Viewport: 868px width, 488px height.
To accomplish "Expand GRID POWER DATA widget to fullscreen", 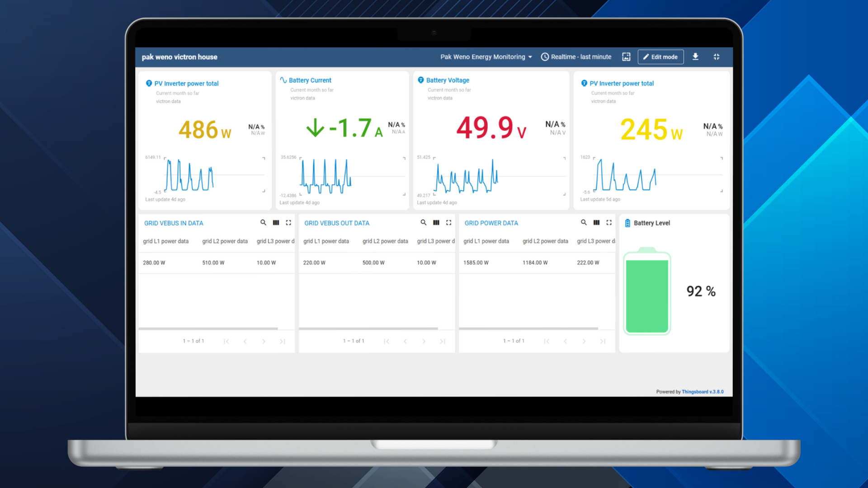I will (x=609, y=223).
